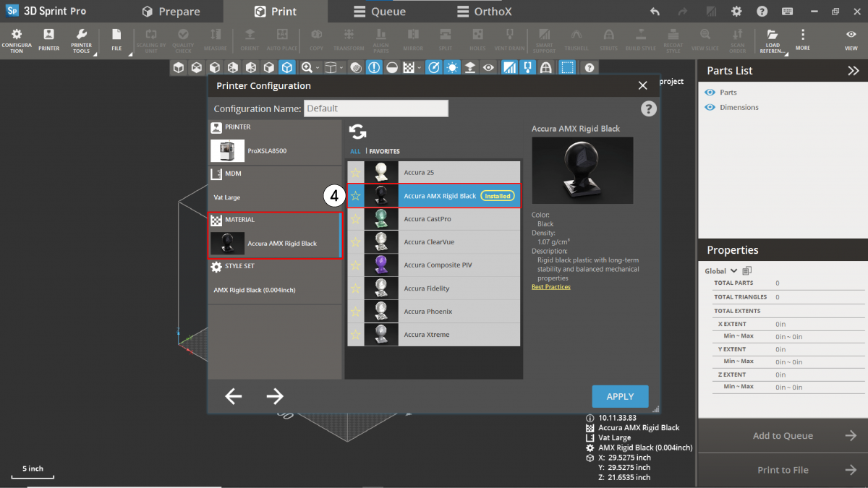This screenshot has width=868, height=488.
Task: Click the Configuration Name input field
Action: [x=376, y=108]
